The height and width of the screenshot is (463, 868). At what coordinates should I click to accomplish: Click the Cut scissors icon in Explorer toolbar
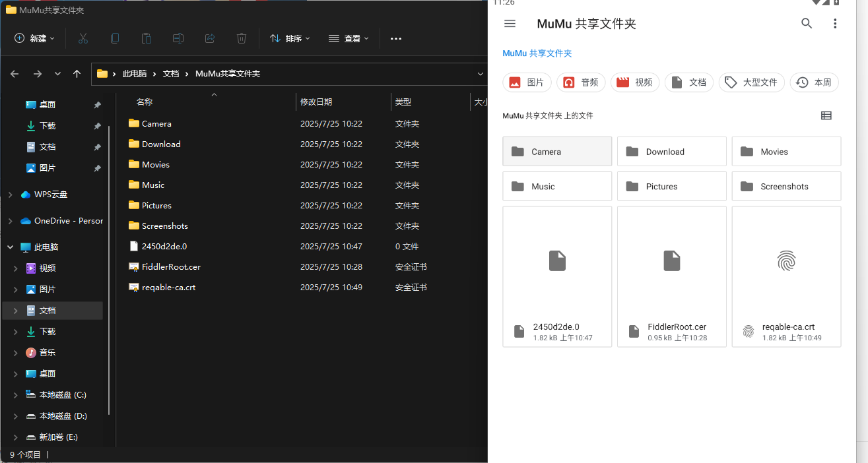[83, 38]
